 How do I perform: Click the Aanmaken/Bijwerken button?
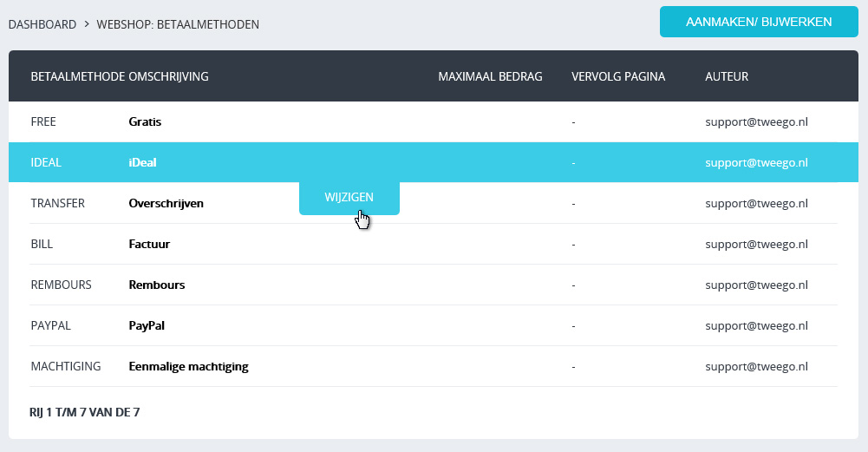758,22
